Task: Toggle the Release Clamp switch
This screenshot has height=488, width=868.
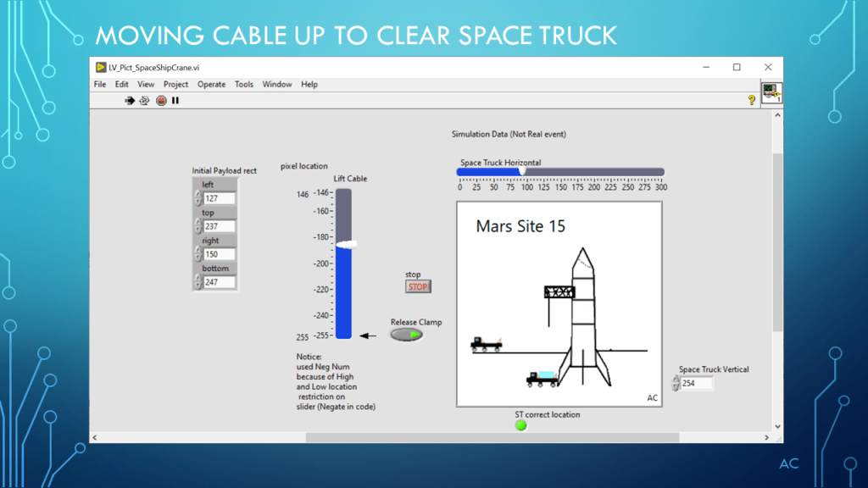Action: click(x=407, y=335)
